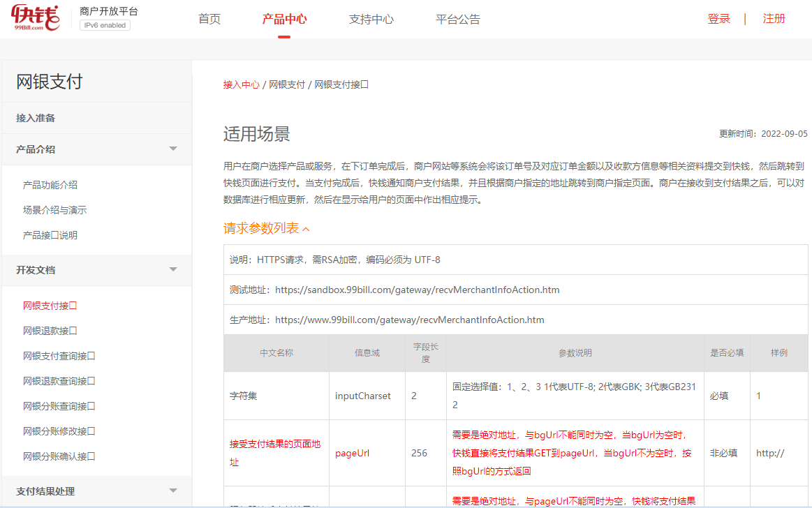This screenshot has width=812, height=508.
Task: Click the 字段长度 column header
Action: (x=426, y=353)
